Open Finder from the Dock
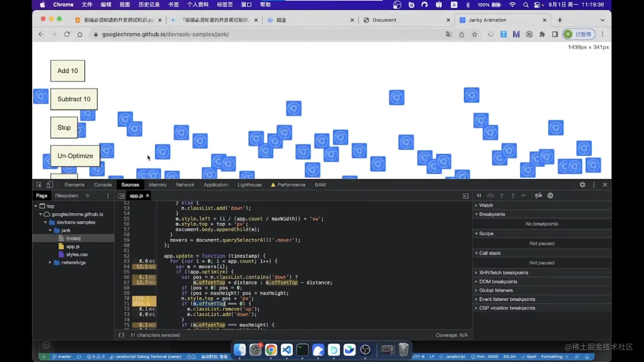 [x=240, y=350]
